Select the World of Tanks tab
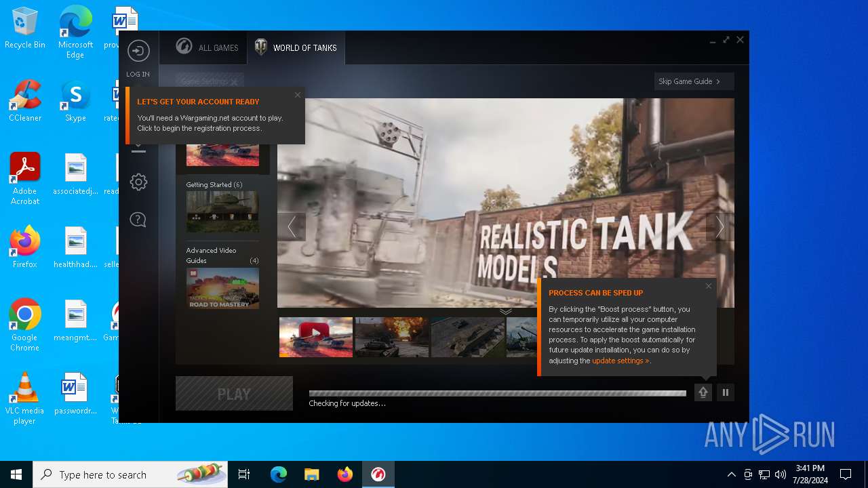The height and width of the screenshot is (488, 868). coord(296,47)
